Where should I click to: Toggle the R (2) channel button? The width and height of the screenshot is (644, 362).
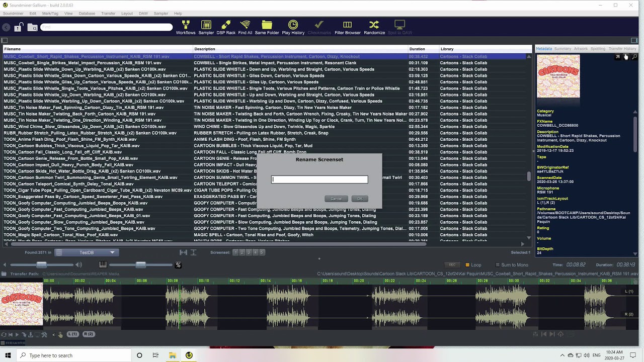click(x=89, y=334)
